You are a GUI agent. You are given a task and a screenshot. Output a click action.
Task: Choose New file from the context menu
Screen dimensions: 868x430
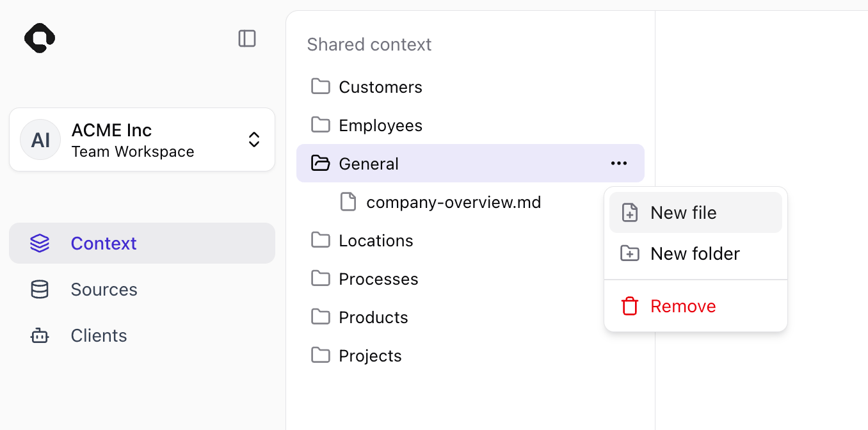696,212
